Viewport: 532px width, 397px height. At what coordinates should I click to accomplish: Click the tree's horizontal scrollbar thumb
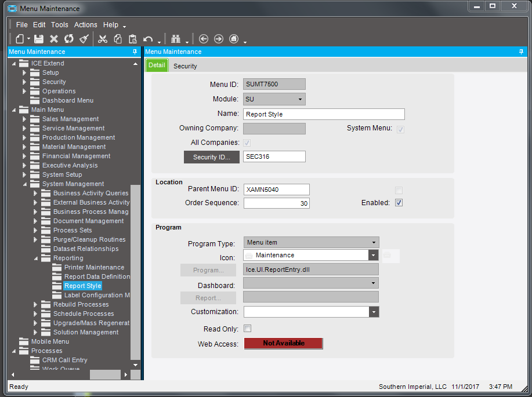[x=105, y=374]
